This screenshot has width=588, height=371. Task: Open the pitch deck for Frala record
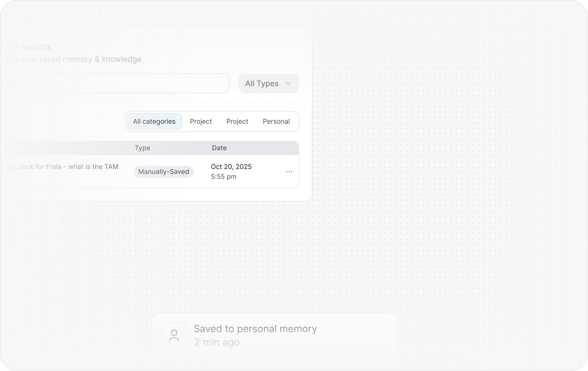click(59, 167)
